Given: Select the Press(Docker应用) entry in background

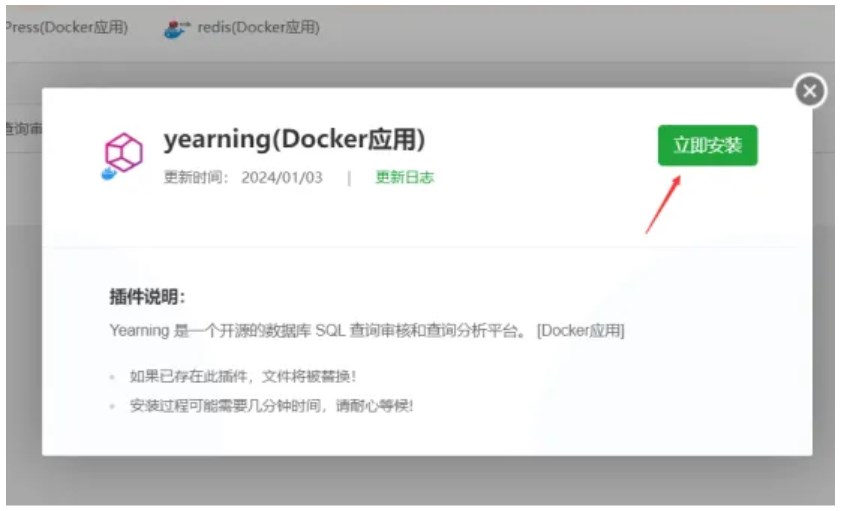Looking at the screenshot, I should (x=67, y=27).
